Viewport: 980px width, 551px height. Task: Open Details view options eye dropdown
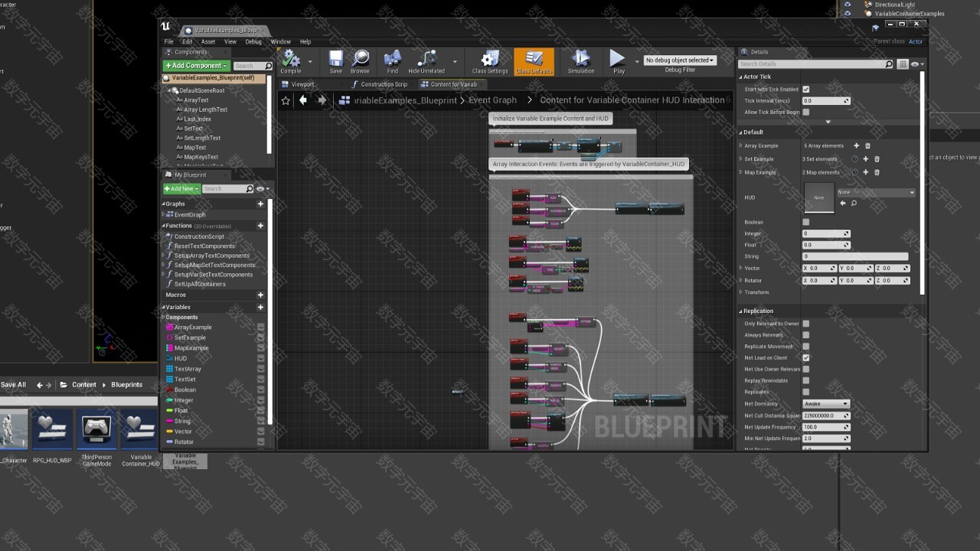(917, 64)
